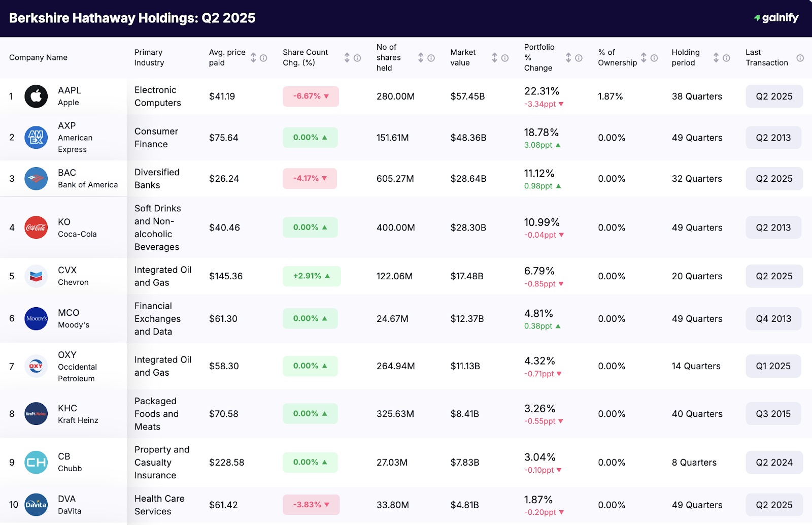Sort by Share Count Chg. arrows
Image resolution: width=812 pixels, height=525 pixels.
(x=347, y=58)
